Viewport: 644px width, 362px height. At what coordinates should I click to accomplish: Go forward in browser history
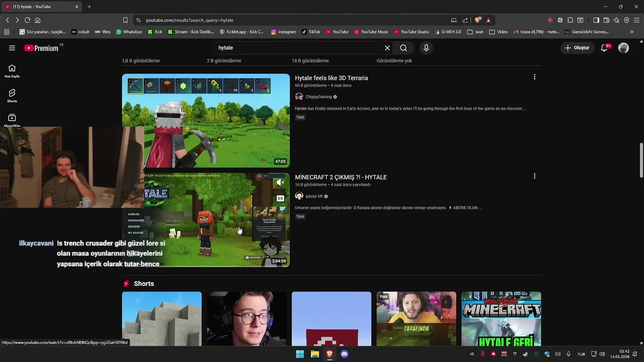pyautogui.click(x=17, y=20)
